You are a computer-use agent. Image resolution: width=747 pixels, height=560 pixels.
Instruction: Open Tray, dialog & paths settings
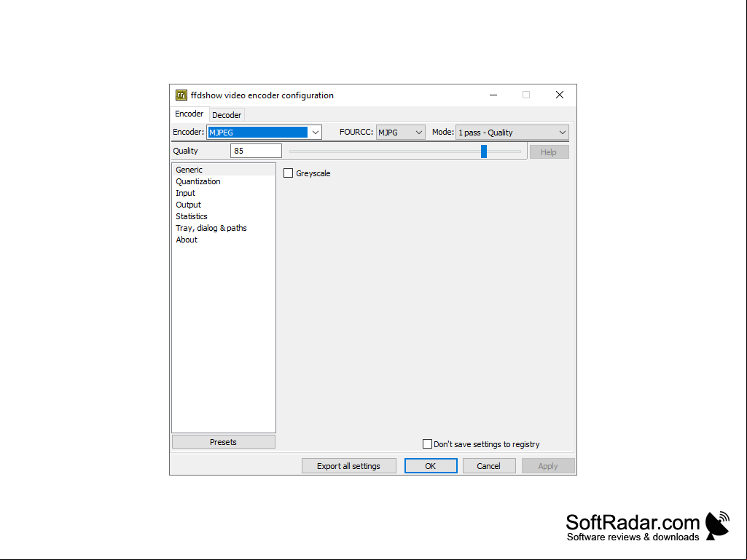tap(224, 228)
